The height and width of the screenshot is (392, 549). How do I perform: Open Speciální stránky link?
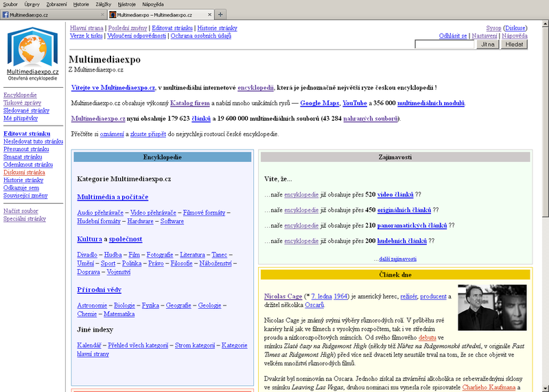[x=25, y=218]
